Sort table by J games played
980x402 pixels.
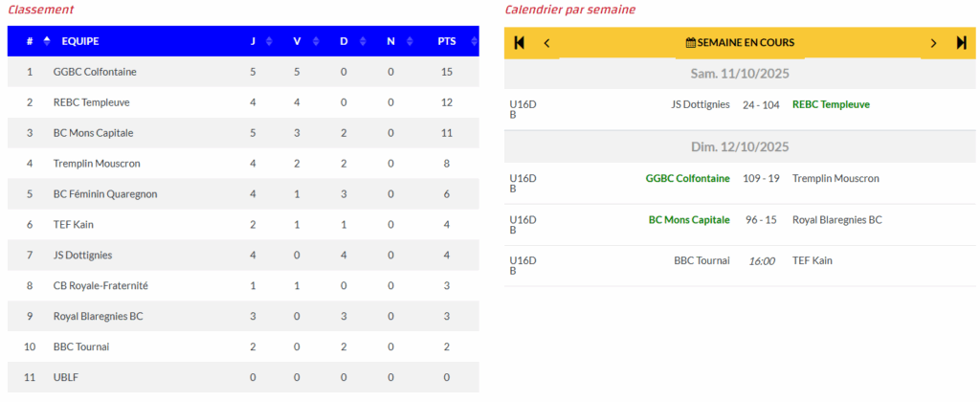pos(254,41)
